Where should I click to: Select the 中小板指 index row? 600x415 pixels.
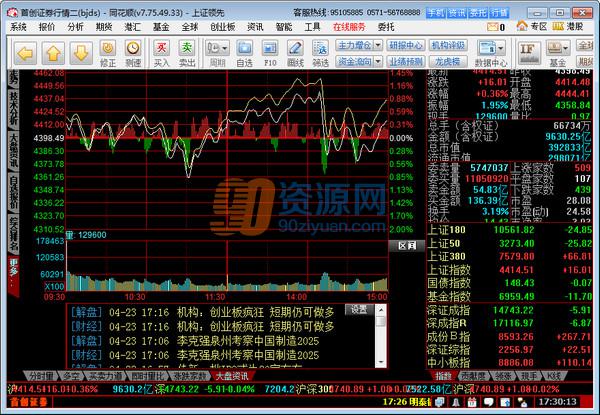(x=510, y=362)
